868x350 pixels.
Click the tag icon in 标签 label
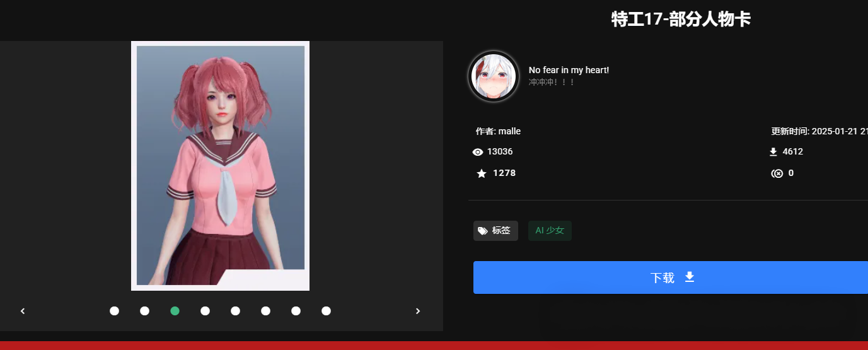click(x=483, y=231)
